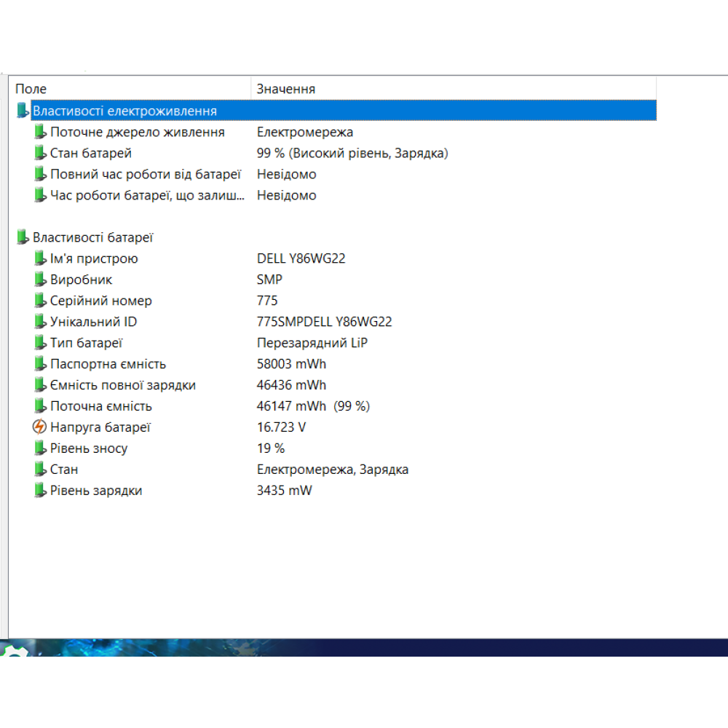Click the battery icon next to "Рівень зарядки"

pos(41,491)
